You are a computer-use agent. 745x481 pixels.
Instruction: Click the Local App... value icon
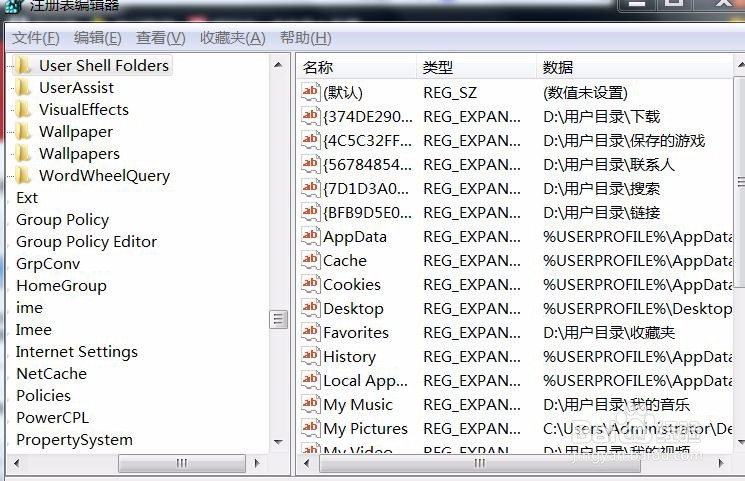pyautogui.click(x=311, y=380)
